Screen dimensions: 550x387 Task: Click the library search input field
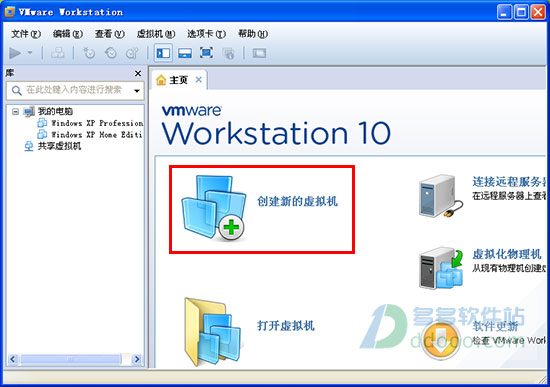click(74, 90)
